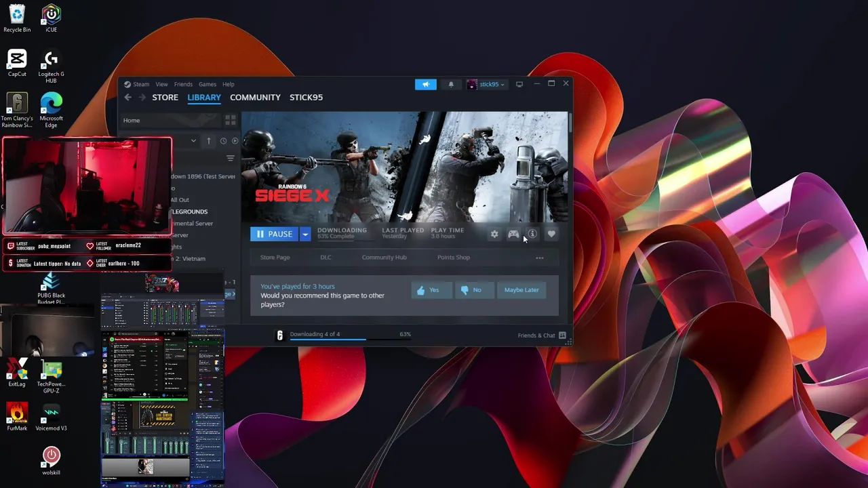Open TechPowerUp GPU-Z desktop icon

coord(51,377)
